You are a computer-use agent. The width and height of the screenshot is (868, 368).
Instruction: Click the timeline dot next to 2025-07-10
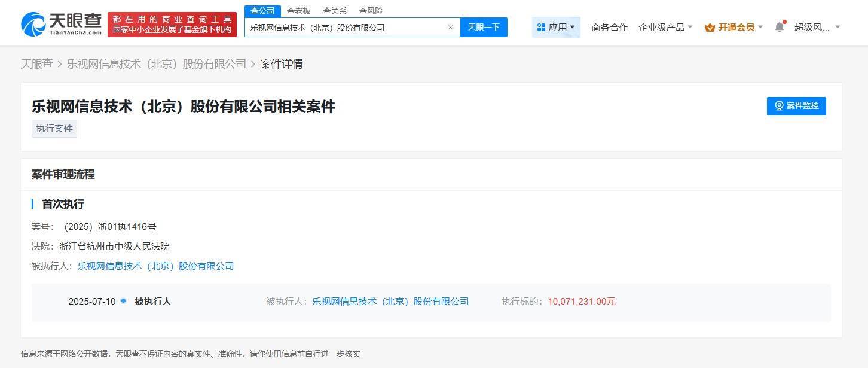123,300
